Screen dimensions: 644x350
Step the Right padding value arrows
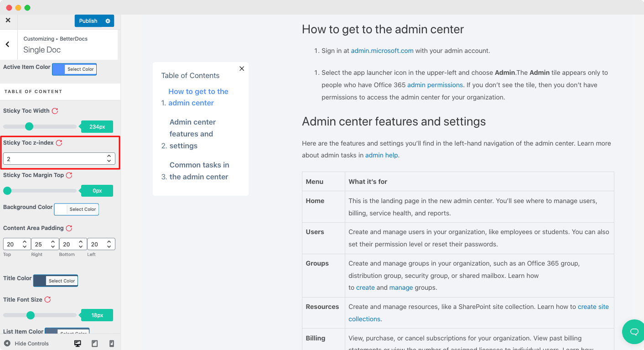tap(52, 244)
